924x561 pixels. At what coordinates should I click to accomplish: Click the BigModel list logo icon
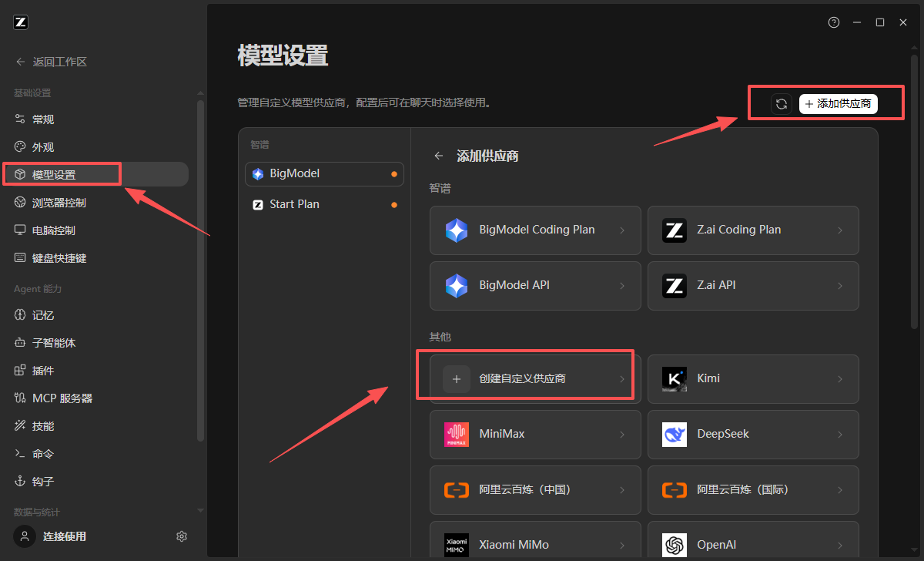click(258, 174)
